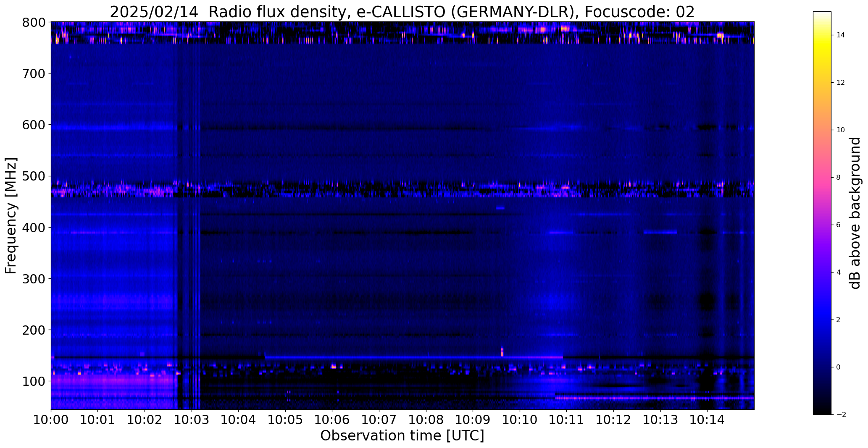Click the 200 frequency tick label
The image size is (868, 448).
point(33,330)
